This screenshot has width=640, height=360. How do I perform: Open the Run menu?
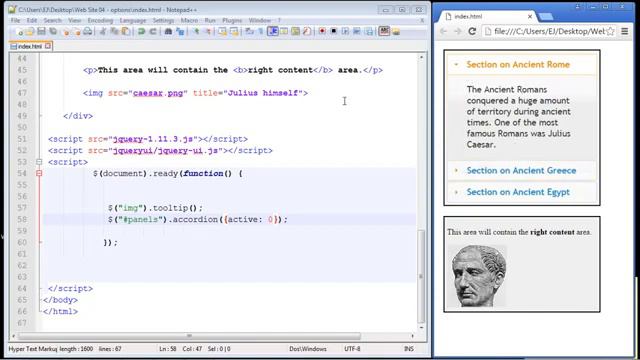210,20
